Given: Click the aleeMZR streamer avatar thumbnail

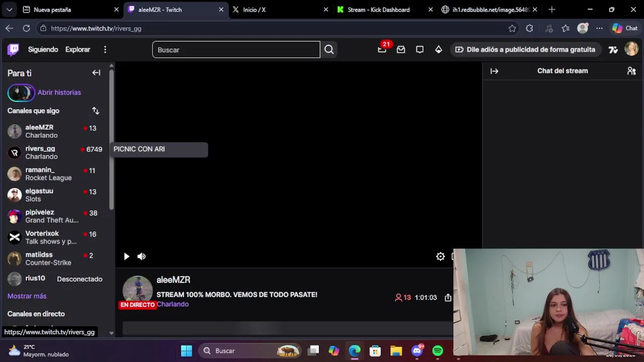Looking at the screenshot, I should (137, 290).
